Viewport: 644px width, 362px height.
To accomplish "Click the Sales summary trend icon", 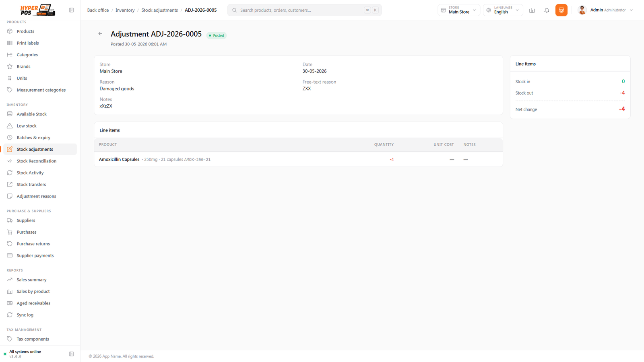I will click(x=10, y=280).
